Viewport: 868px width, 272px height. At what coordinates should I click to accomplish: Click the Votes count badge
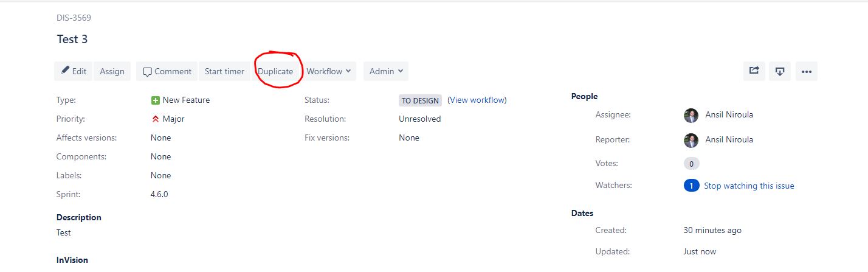(691, 163)
